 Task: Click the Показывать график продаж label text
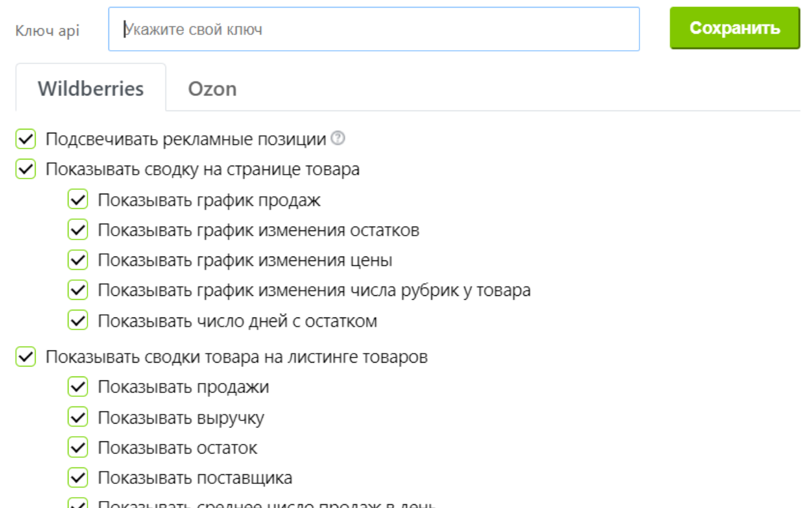click(209, 200)
